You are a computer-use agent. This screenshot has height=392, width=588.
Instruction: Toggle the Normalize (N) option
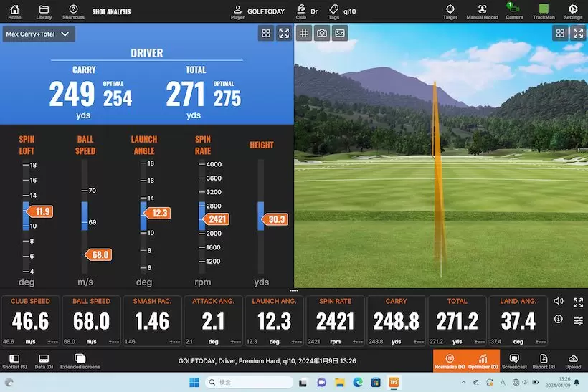click(449, 360)
